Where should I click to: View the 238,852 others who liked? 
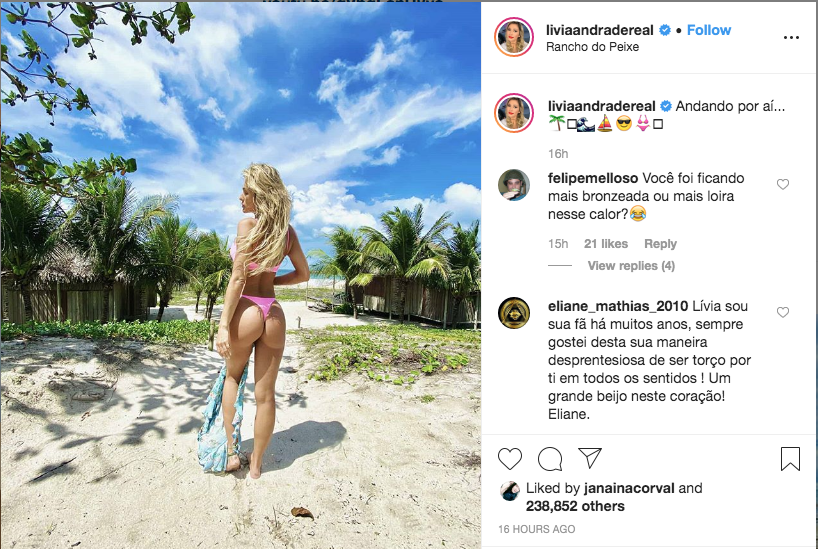pos(575,506)
